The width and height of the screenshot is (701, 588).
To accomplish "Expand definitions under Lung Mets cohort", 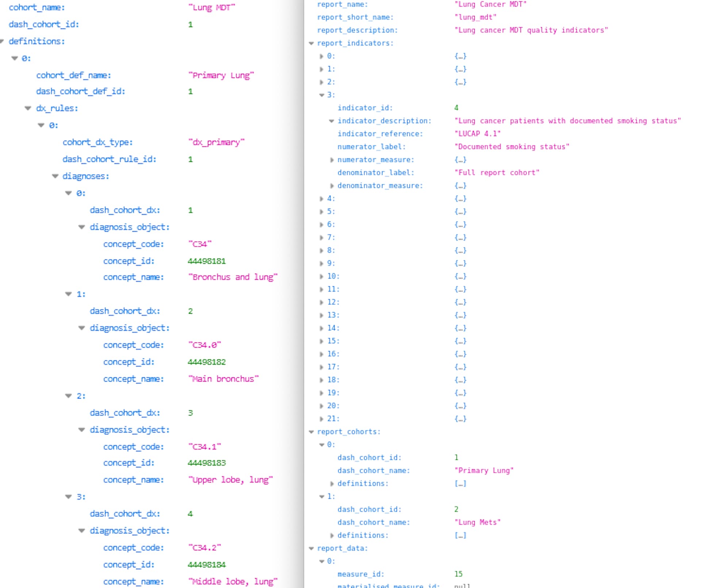I will [x=332, y=535].
